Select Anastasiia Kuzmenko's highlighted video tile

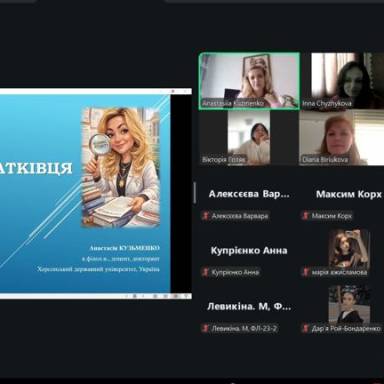(249, 81)
